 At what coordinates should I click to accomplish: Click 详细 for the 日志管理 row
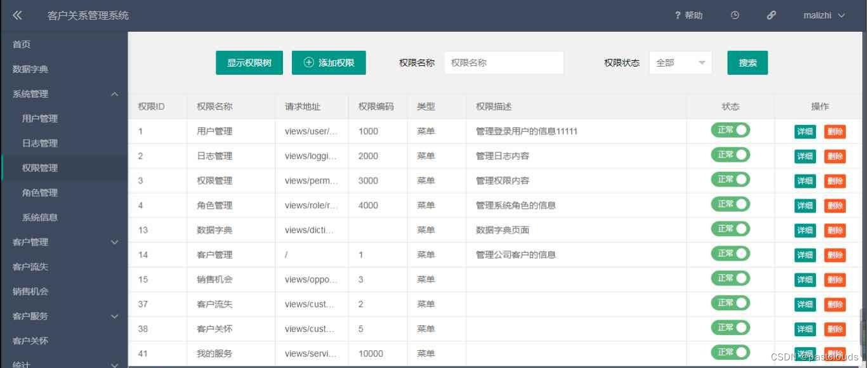coord(805,157)
